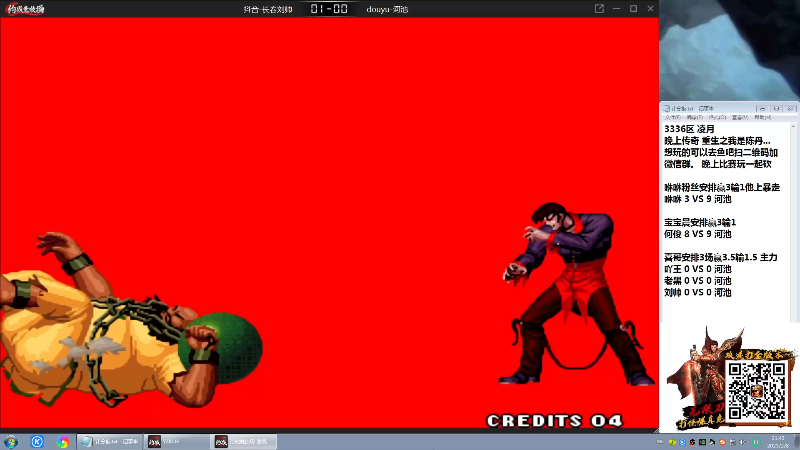This screenshot has width=800, height=450.
Task: Click the webcam video thumbnail
Action: coord(730,50)
